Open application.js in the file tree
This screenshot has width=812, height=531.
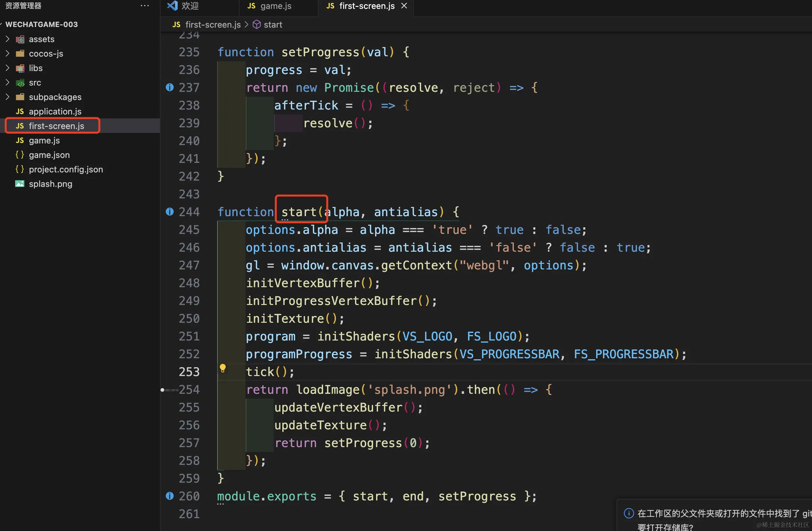tap(55, 112)
